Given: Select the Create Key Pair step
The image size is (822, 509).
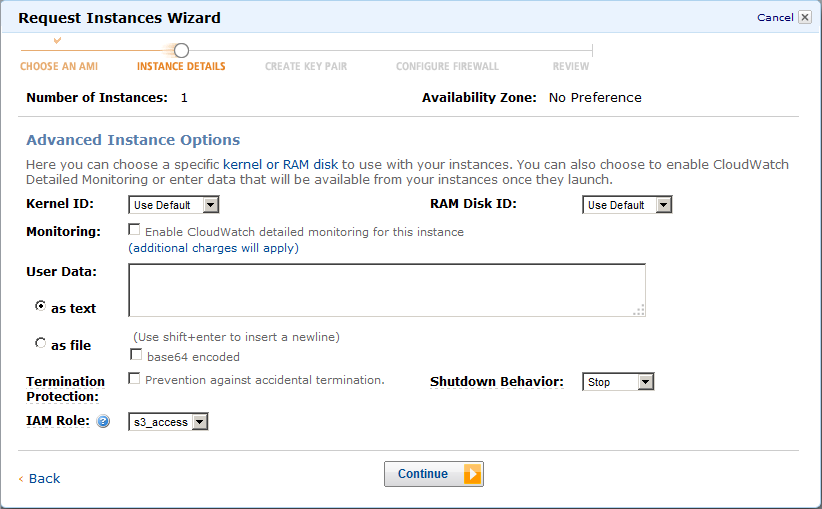Looking at the screenshot, I should point(306,67).
